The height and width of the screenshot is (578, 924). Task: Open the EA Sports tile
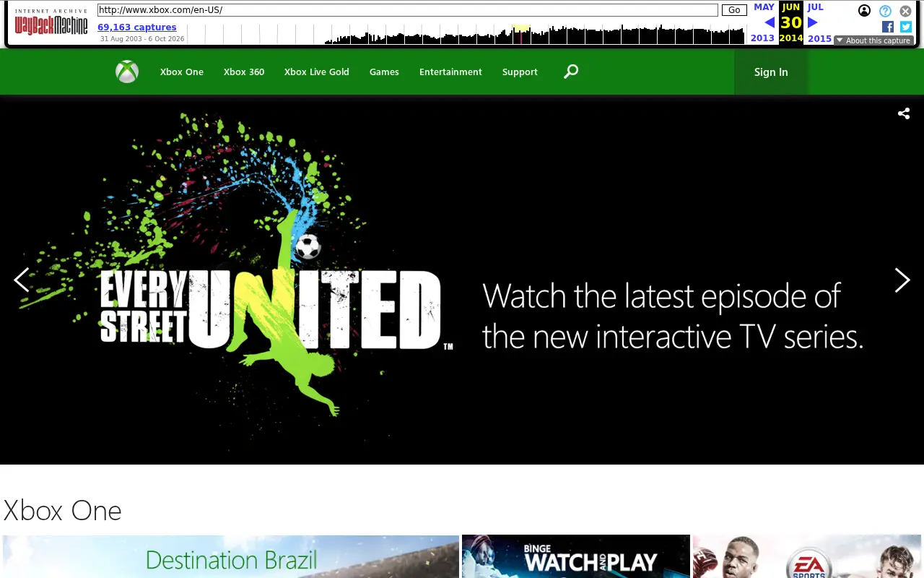click(x=807, y=556)
